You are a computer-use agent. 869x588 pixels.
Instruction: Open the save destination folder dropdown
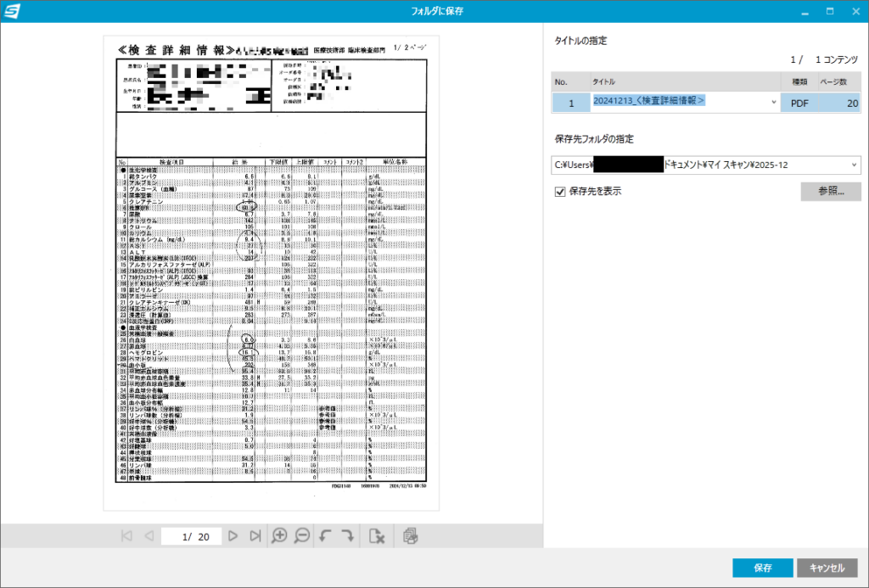[x=853, y=165]
